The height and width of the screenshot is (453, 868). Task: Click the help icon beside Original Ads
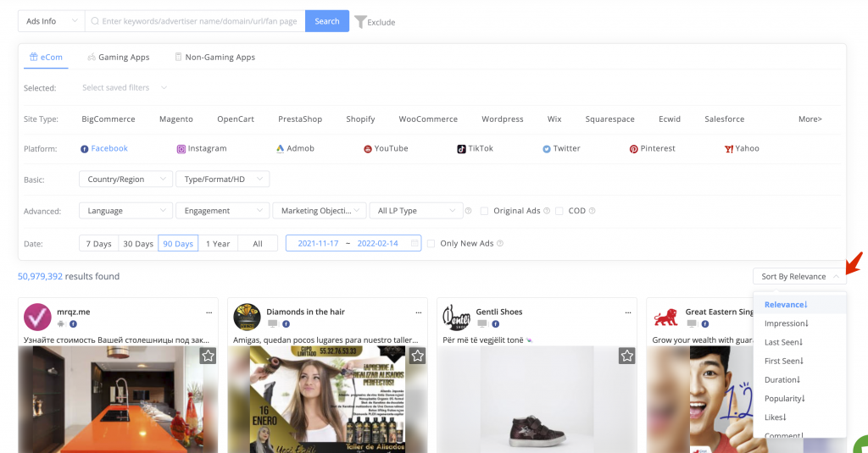(x=547, y=211)
